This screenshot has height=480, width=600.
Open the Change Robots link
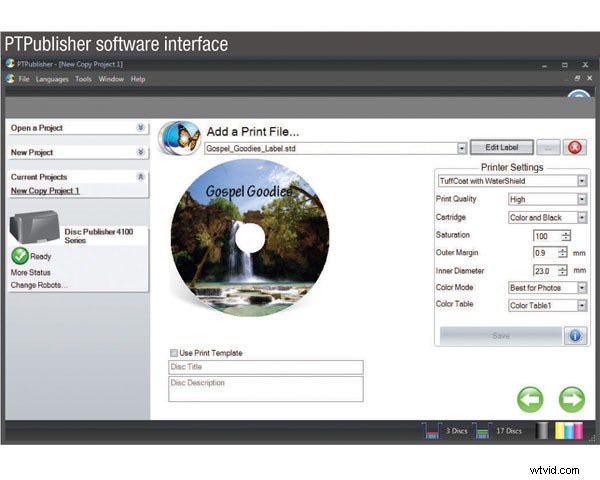[39, 285]
